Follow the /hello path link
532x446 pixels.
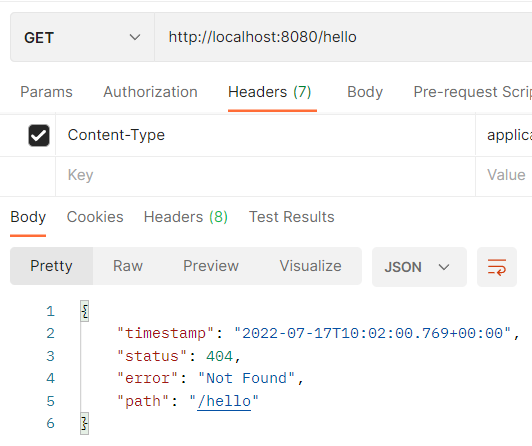[x=224, y=402]
